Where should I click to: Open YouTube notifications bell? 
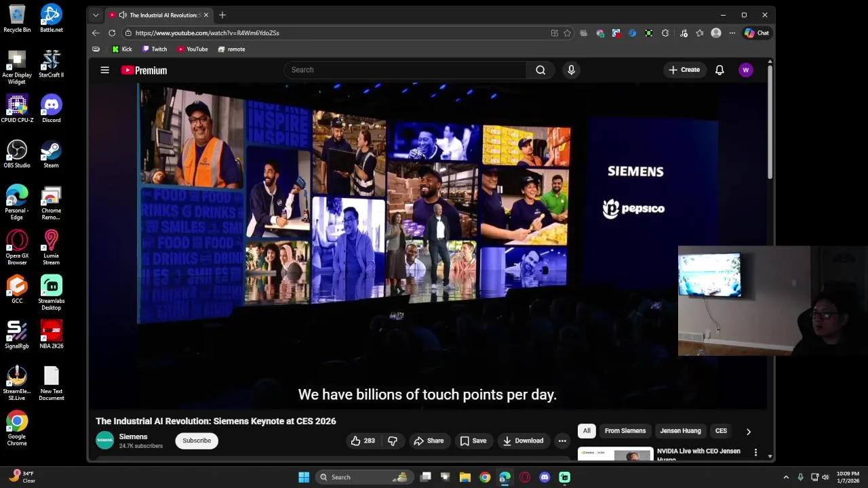coord(719,70)
